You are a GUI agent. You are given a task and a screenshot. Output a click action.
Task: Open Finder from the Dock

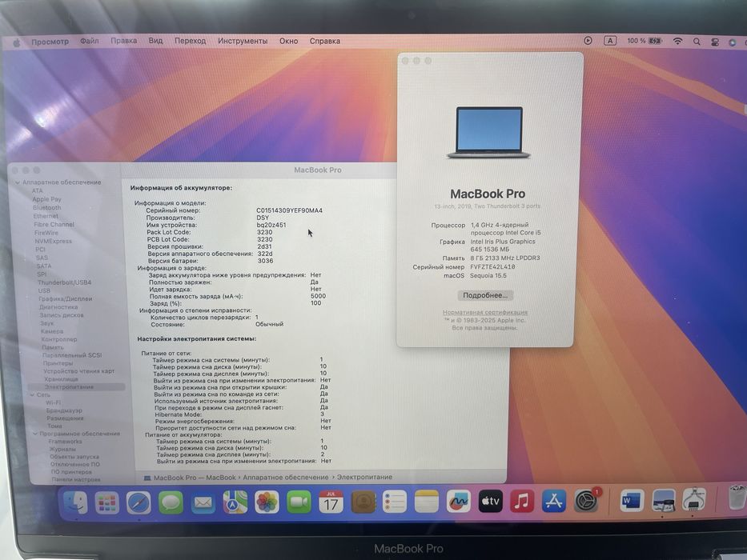pos(76,502)
